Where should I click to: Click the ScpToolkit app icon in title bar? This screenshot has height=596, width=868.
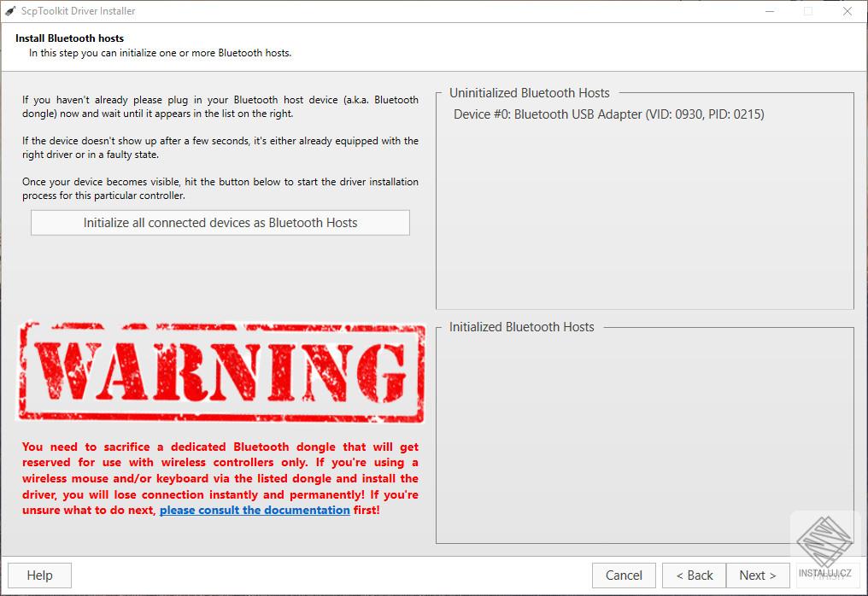[10, 11]
